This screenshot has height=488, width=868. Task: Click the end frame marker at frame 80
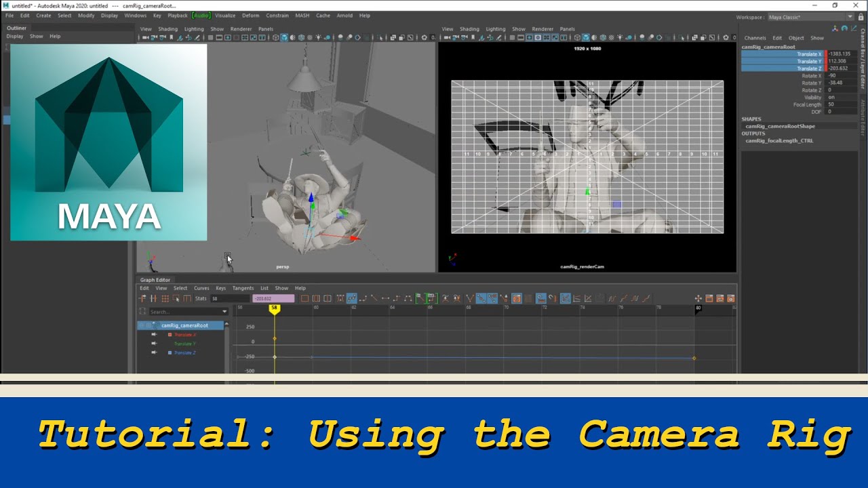(x=698, y=309)
